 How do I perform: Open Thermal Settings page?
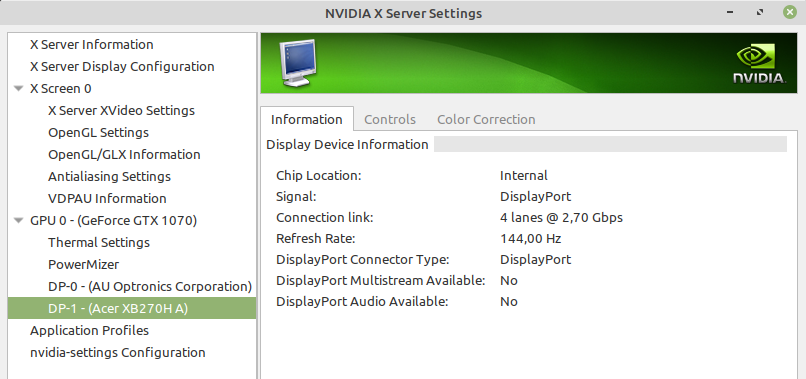pyautogui.click(x=99, y=243)
